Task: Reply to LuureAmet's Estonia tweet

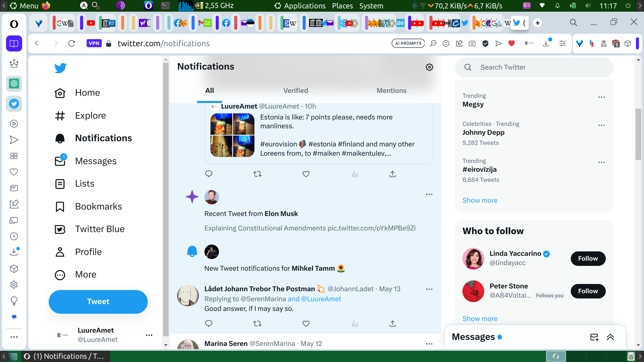Action: tap(208, 174)
